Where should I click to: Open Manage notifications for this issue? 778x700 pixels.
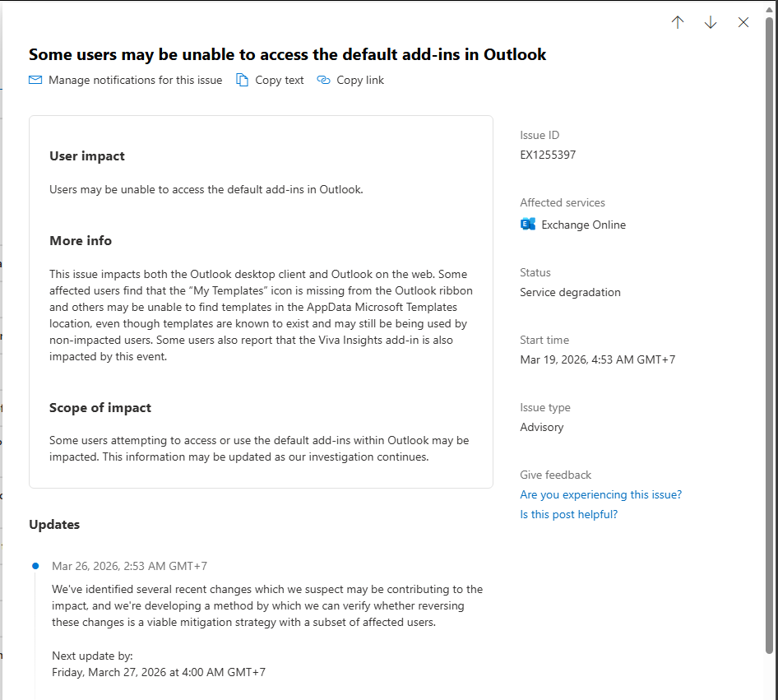pyautogui.click(x=135, y=80)
